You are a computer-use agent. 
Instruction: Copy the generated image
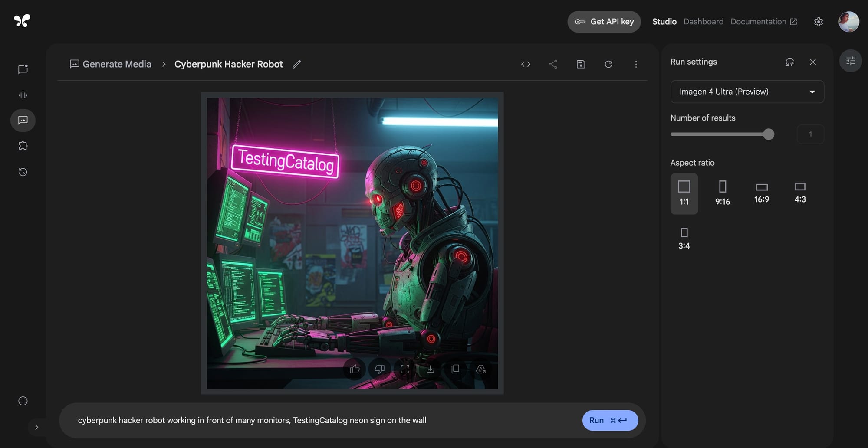pyautogui.click(x=456, y=370)
